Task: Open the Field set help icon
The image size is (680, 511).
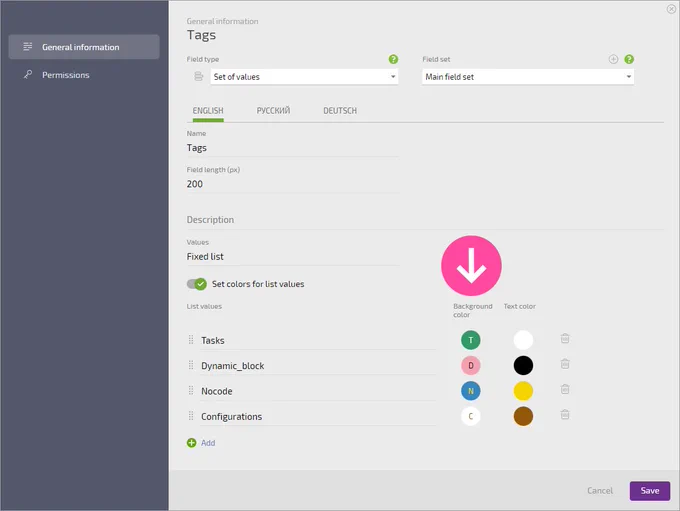Action: (628, 59)
